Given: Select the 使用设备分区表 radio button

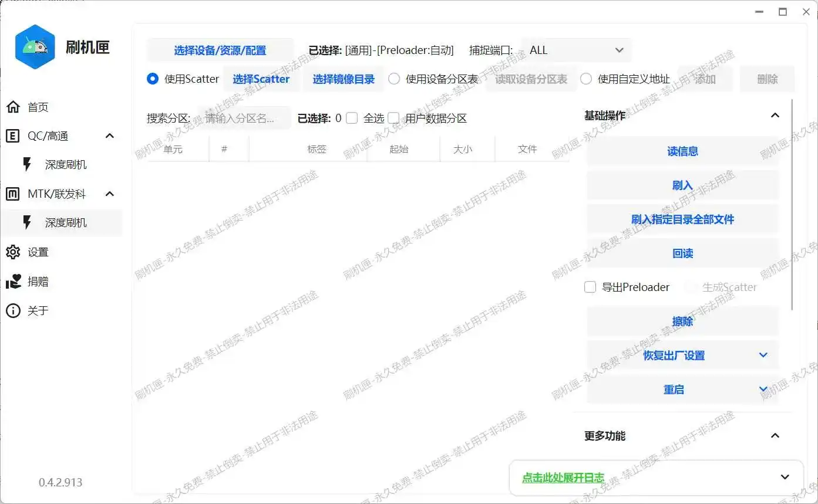Looking at the screenshot, I should [x=394, y=79].
